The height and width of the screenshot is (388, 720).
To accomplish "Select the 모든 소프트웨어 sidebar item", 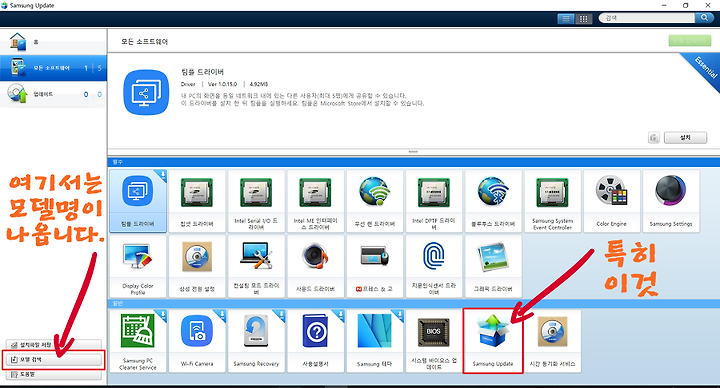I will point(53,68).
